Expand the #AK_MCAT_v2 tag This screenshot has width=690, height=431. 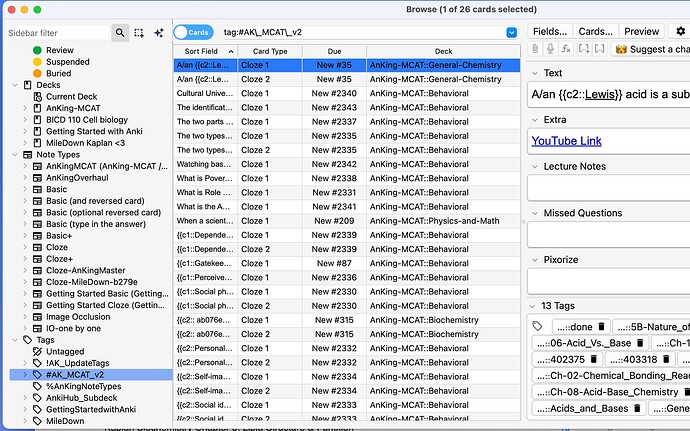point(25,375)
